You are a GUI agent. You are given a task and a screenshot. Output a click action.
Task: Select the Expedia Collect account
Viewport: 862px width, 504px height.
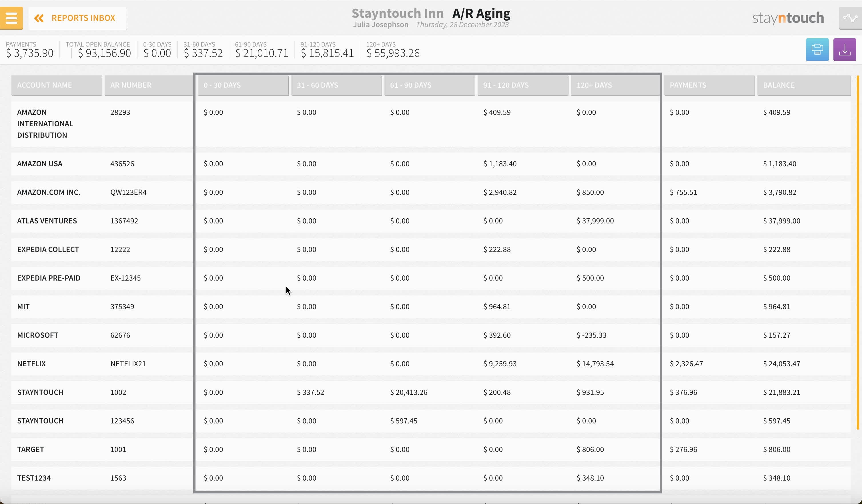click(48, 249)
